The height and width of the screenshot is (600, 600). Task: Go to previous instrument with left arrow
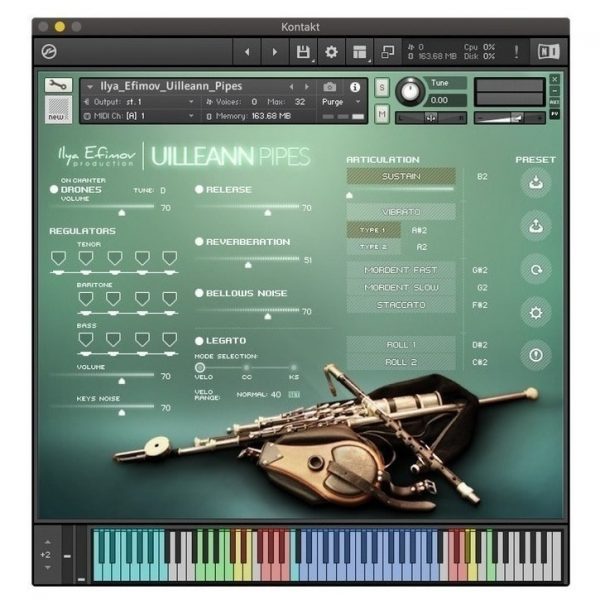tap(247, 52)
